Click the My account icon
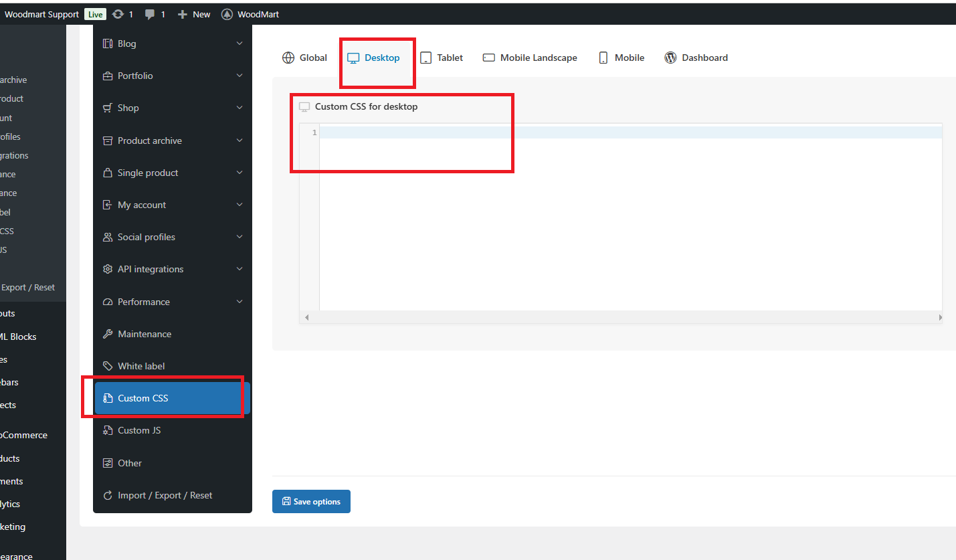 (x=107, y=205)
